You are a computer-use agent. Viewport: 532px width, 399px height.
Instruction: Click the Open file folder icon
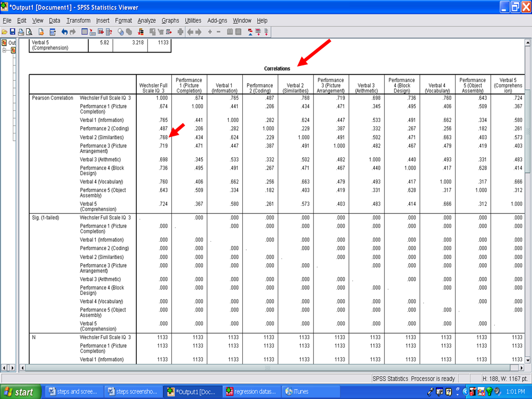click(4, 32)
